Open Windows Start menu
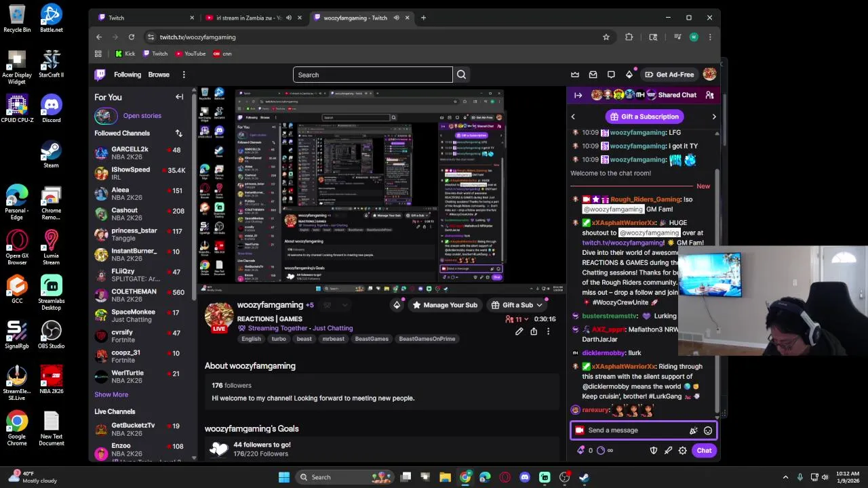 pos(283,477)
